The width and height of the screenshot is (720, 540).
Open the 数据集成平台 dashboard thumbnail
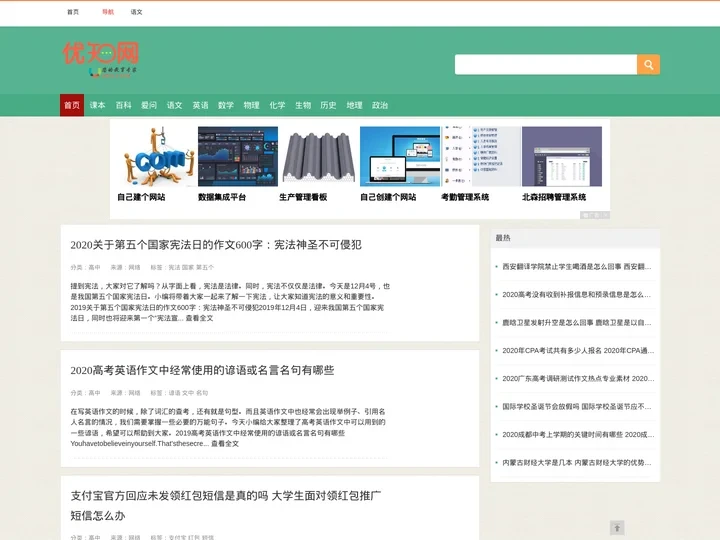click(238, 157)
